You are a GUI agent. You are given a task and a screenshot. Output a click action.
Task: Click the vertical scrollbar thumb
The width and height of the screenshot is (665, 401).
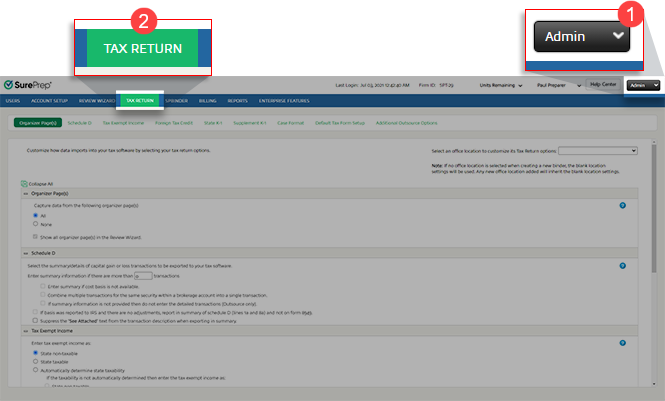point(654,209)
